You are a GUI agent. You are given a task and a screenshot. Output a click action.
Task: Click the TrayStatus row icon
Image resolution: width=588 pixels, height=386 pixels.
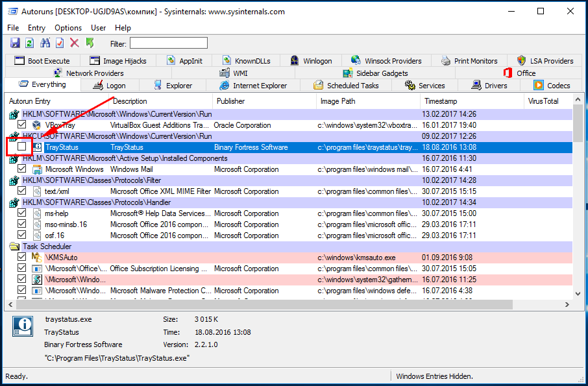coord(37,147)
